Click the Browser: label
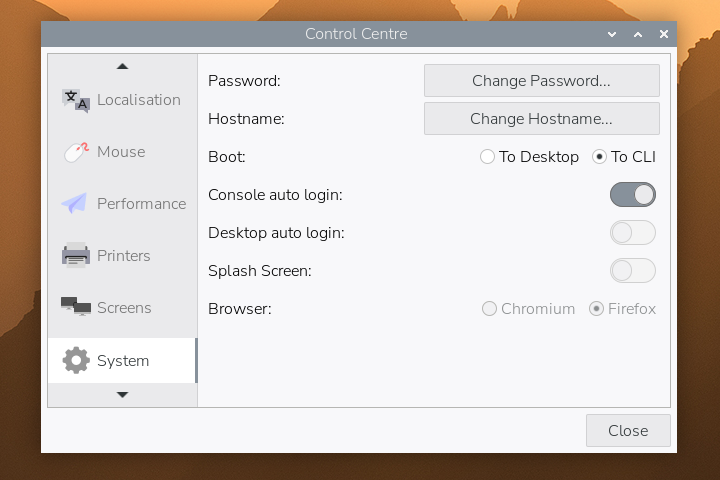 240,310
